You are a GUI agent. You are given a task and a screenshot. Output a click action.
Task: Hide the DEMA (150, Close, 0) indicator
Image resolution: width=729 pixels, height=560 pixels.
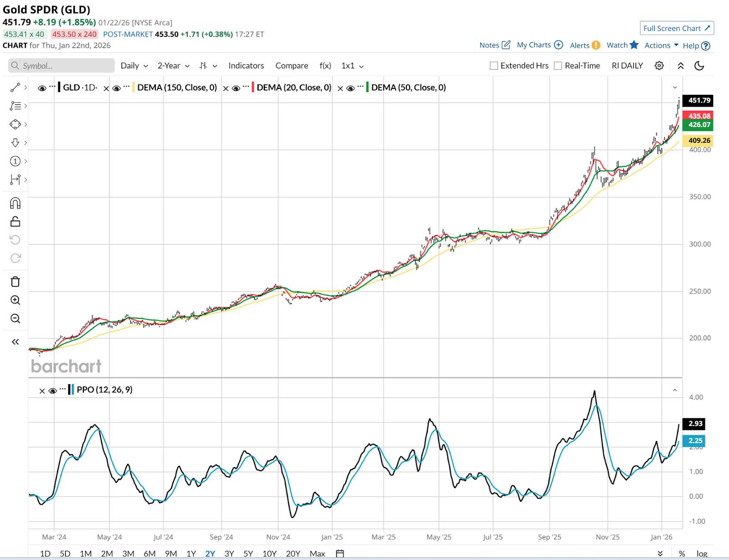[x=117, y=88]
